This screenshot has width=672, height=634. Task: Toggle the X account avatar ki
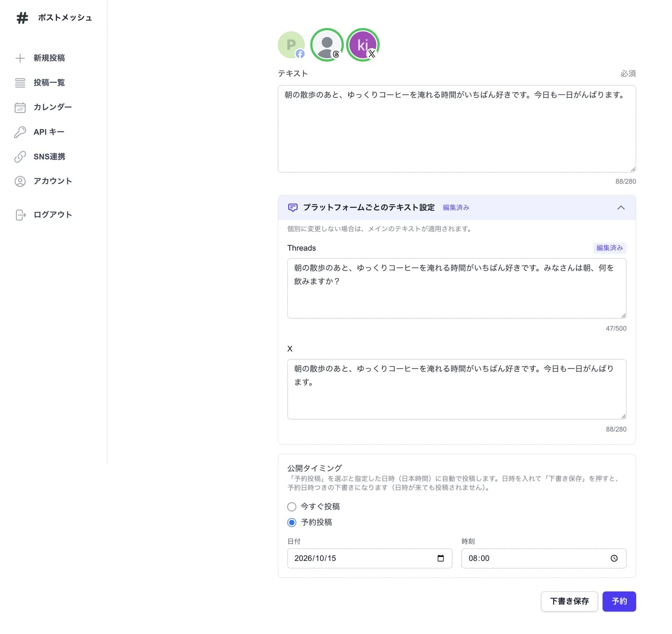point(362,45)
